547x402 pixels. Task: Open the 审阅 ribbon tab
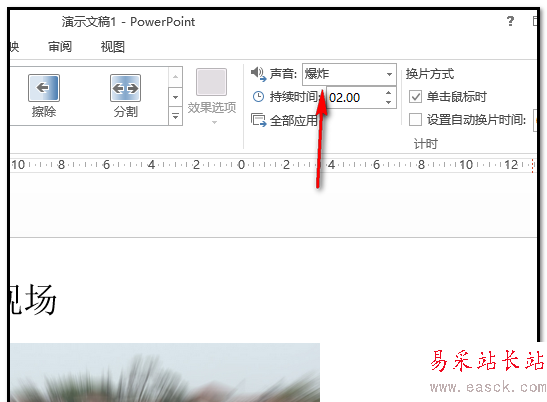60,46
